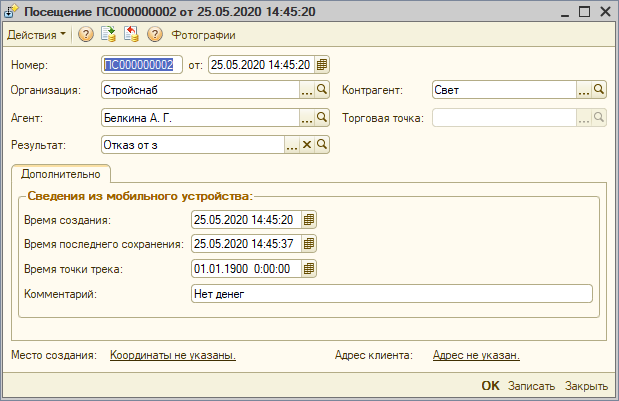Image resolution: width=619 pixels, height=401 pixels.
Task: Click the first help question-mark toolbar icon
Action: pyautogui.click(x=86, y=34)
